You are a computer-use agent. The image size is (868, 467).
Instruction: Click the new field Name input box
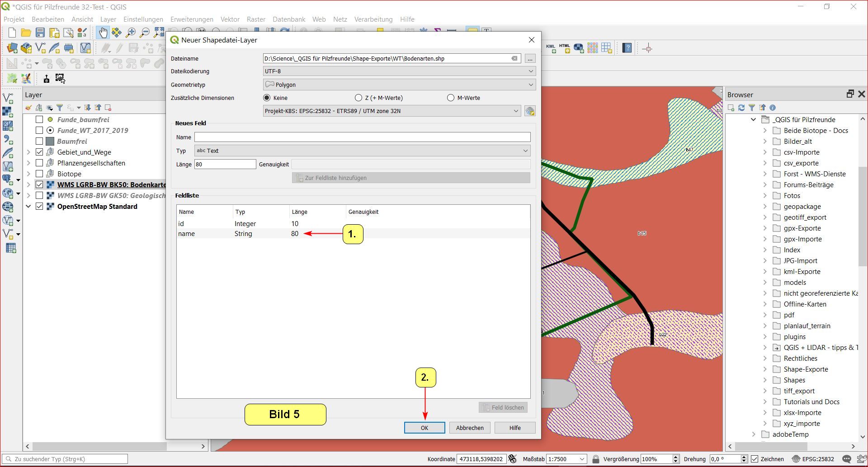pyautogui.click(x=362, y=137)
